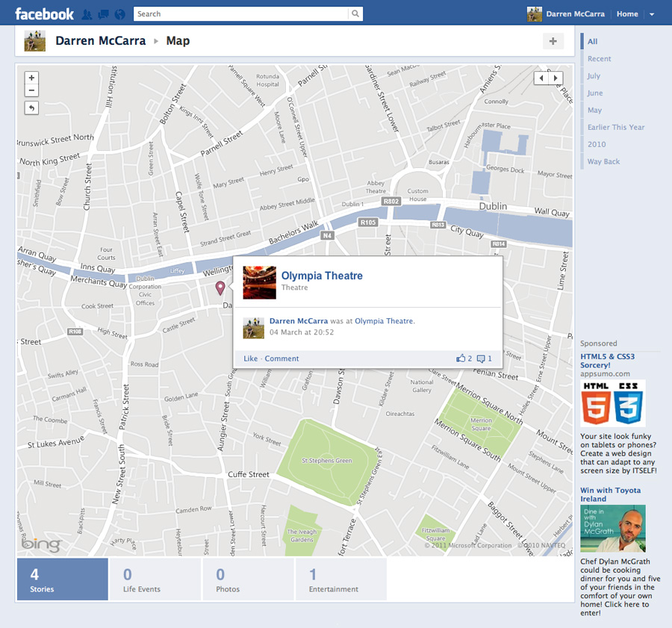Click the search magnifier button
672x628 pixels.
(x=355, y=13)
